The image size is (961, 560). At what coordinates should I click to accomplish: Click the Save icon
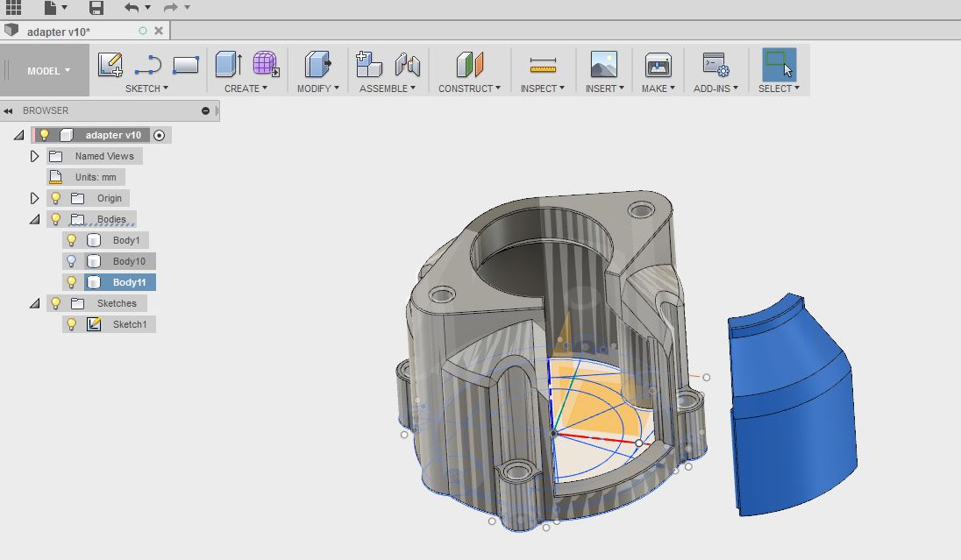[96, 8]
